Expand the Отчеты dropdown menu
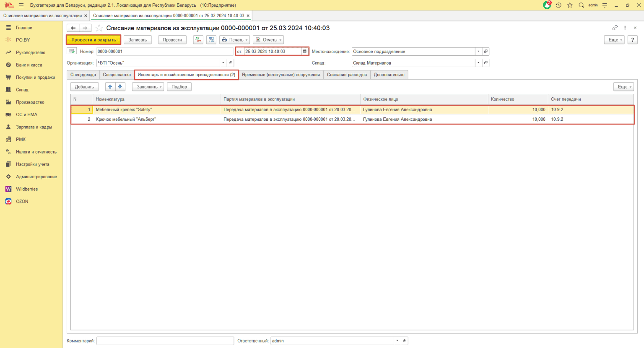 click(269, 40)
